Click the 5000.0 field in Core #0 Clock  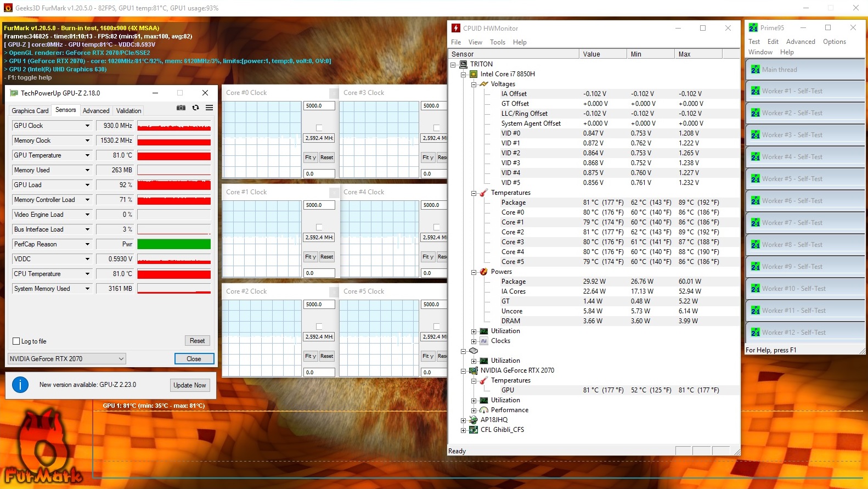(x=319, y=106)
